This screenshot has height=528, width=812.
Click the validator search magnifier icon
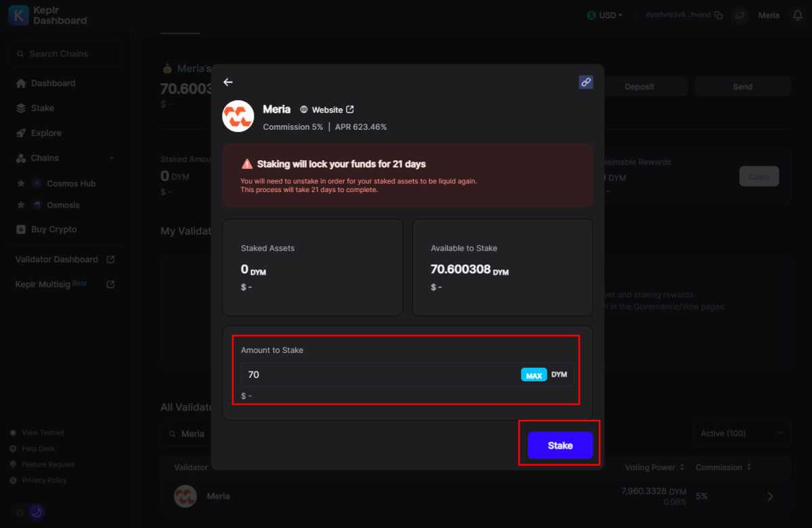click(x=171, y=433)
